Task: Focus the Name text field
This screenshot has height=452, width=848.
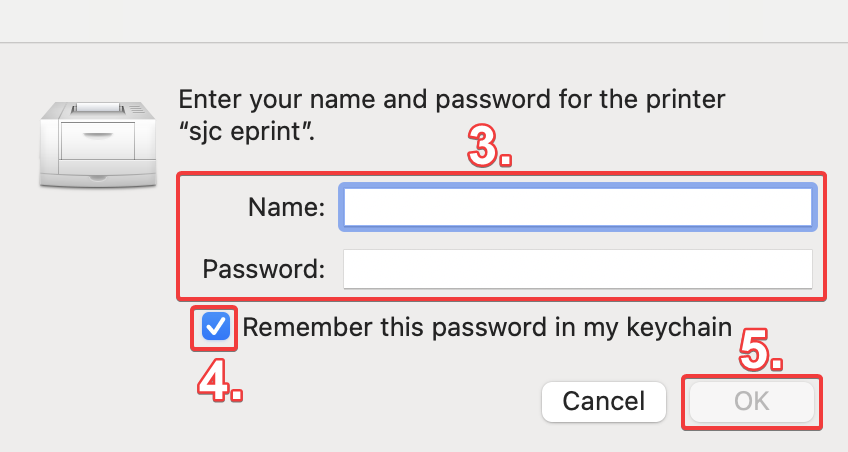Action: (x=578, y=207)
